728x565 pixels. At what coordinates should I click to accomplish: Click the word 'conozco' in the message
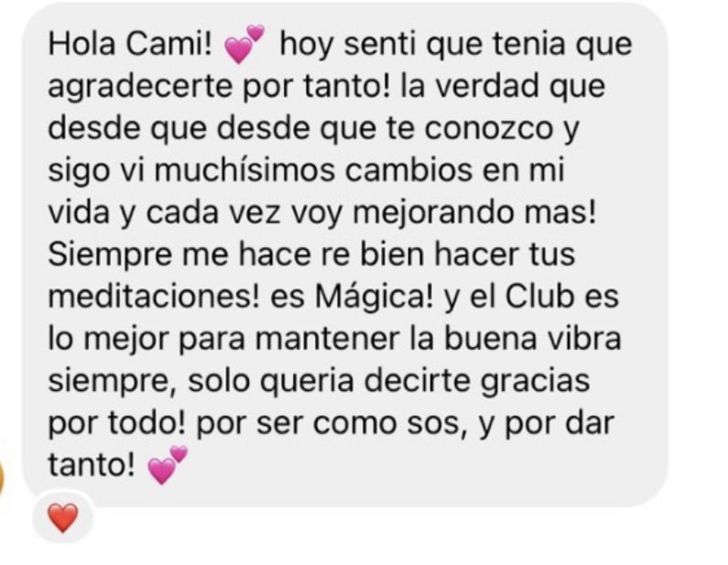click(x=489, y=129)
